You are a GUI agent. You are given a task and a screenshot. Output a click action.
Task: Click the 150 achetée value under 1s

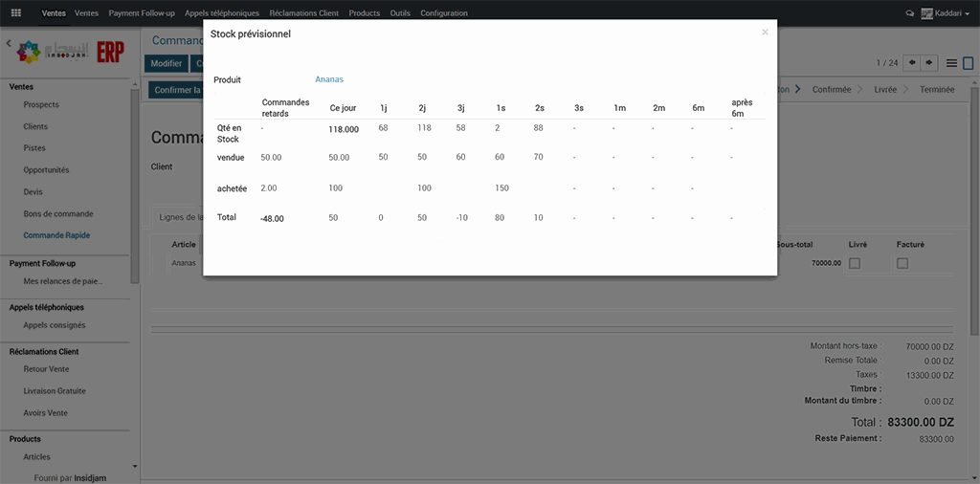pos(501,188)
